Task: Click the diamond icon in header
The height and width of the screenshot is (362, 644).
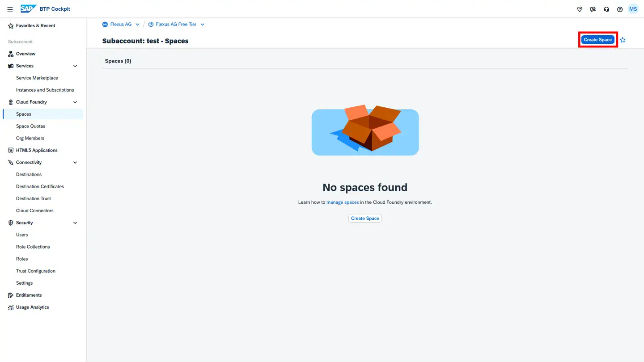Action: (580, 9)
